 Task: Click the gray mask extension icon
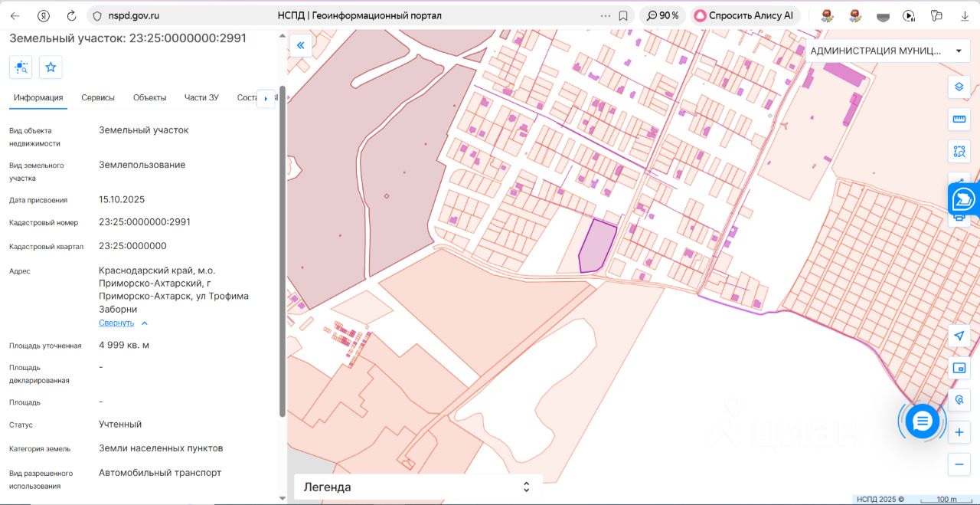883,16
